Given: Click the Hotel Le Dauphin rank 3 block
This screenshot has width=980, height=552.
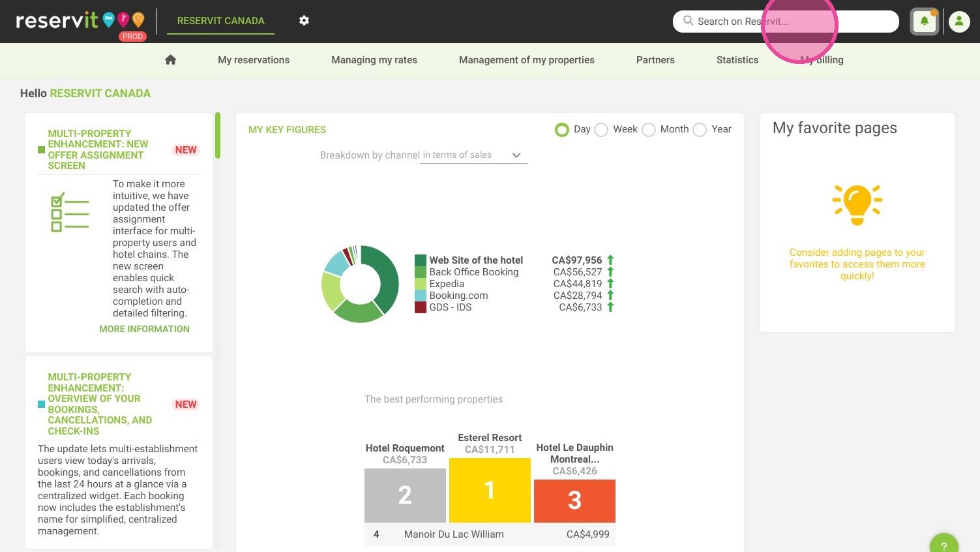Looking at the screenshot, I should coord(574,500).
